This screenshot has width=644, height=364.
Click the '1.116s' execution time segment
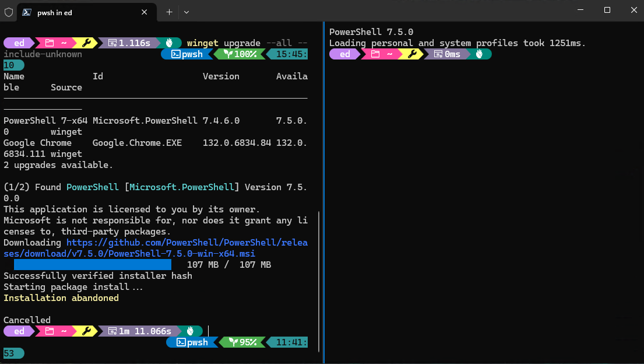click(x=130, y=43)
